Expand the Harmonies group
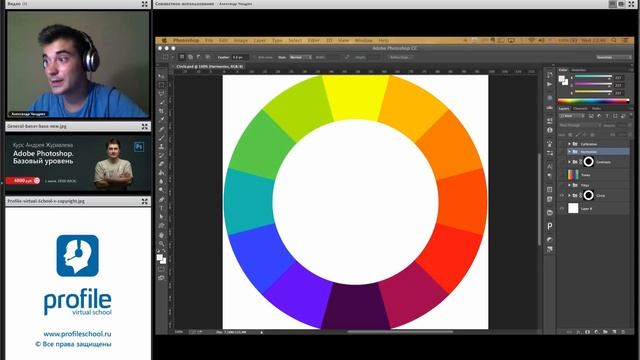The image size is (640, 360). click(x=569, y=151)
